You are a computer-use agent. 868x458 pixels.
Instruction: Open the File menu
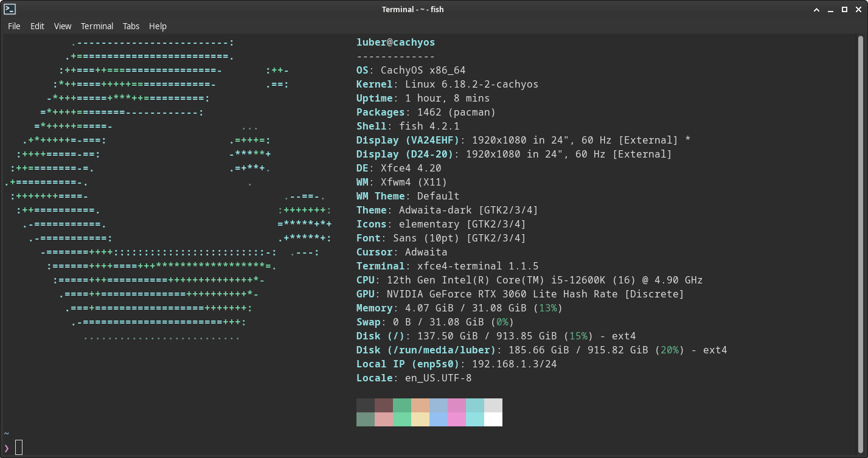14,26
